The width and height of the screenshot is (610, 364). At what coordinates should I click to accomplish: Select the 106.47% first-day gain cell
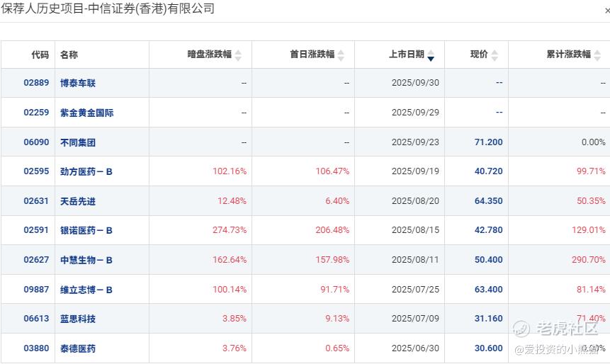332,171
